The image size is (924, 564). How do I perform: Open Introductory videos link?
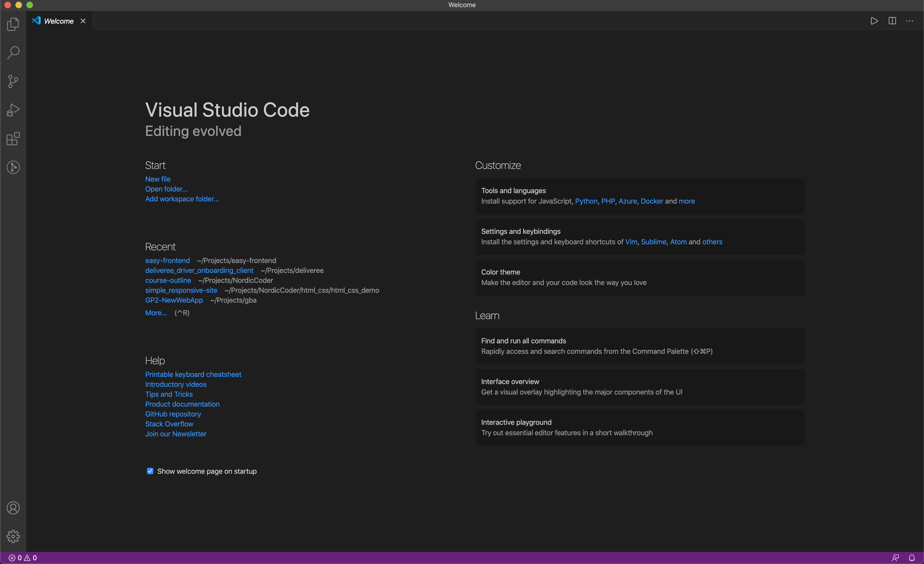tap(176, 384)
